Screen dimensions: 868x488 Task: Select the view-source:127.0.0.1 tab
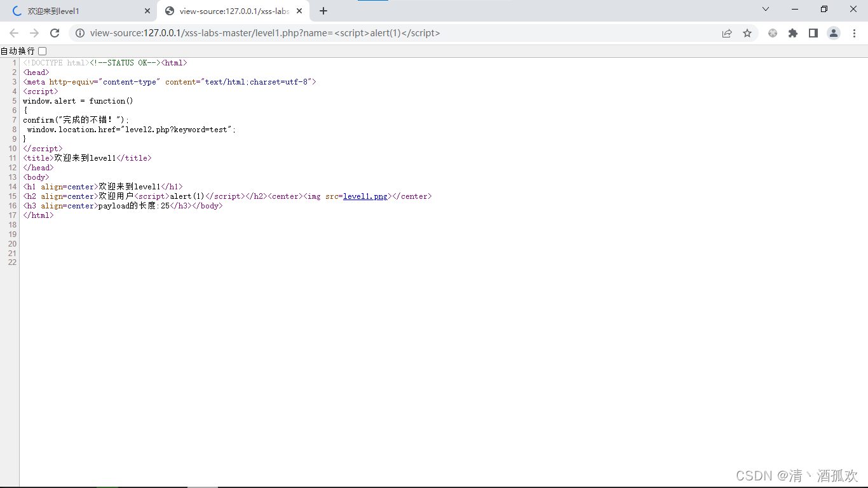click(x=234, y=11)
